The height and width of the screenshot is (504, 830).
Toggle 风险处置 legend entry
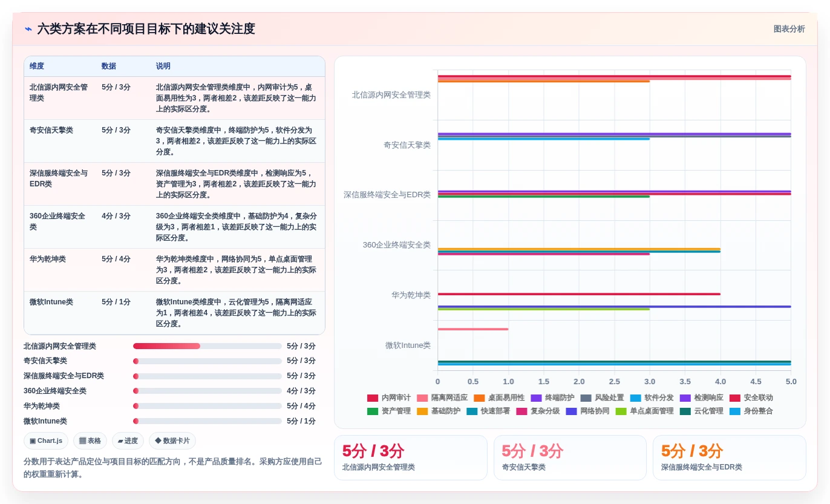tap(602, 398)
